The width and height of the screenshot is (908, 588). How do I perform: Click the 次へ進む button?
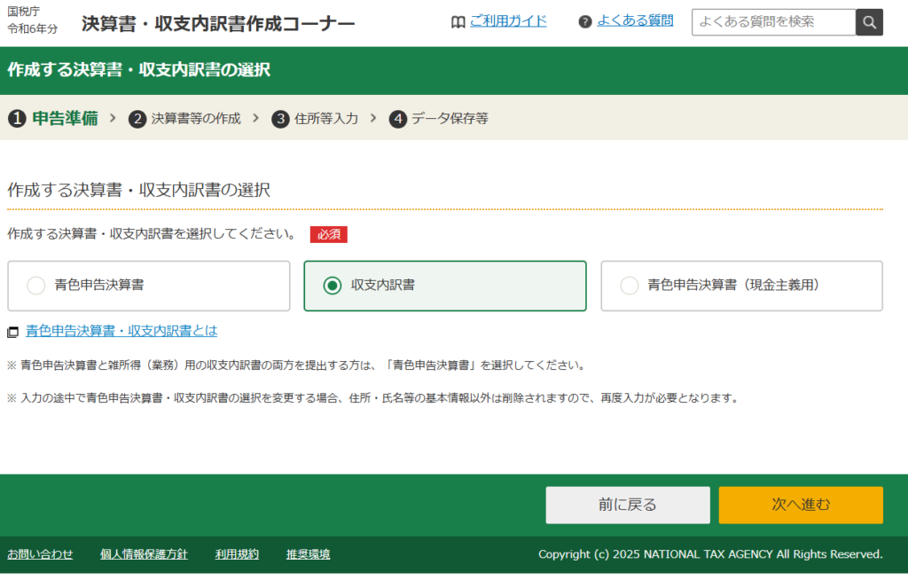click(801, 505)
